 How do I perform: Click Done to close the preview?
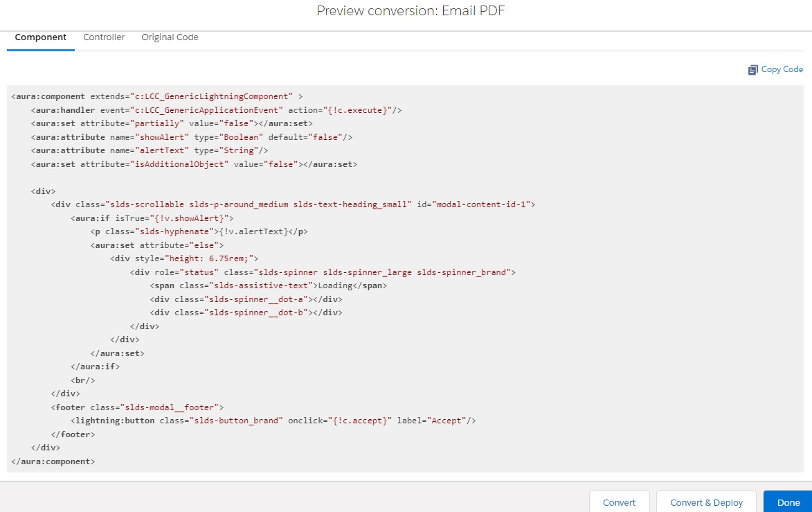tap(788, 502)
